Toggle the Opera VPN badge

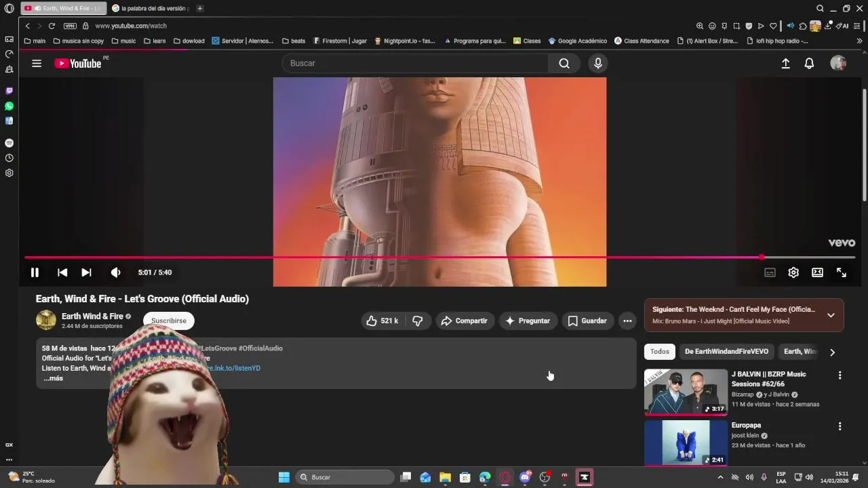(70, 26)
